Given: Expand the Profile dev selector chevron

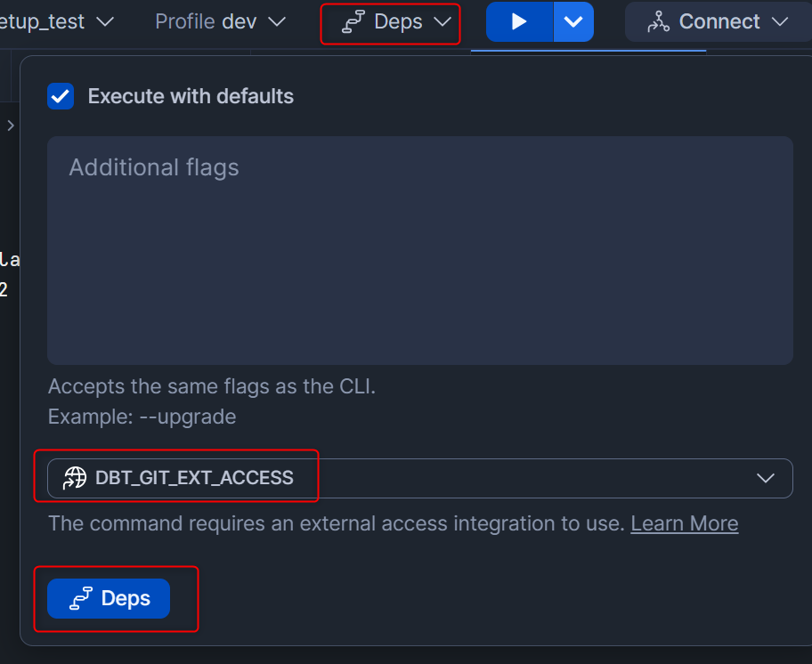Looking at the screenshot, I should tap(277, 21).
